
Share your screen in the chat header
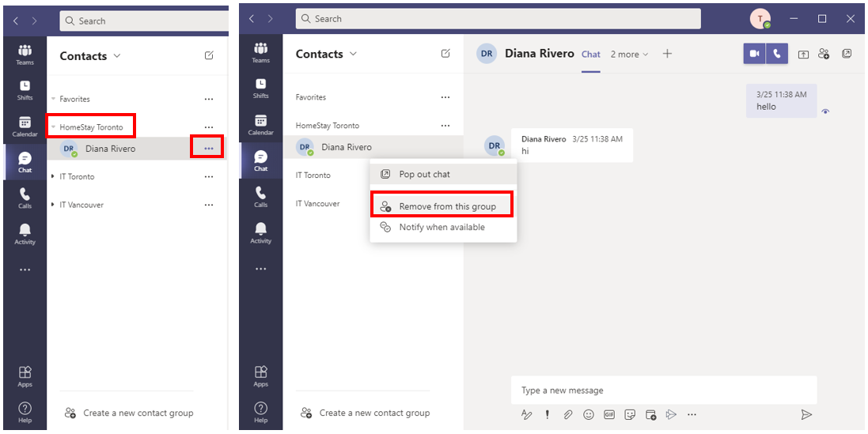(x=803, y=55)
